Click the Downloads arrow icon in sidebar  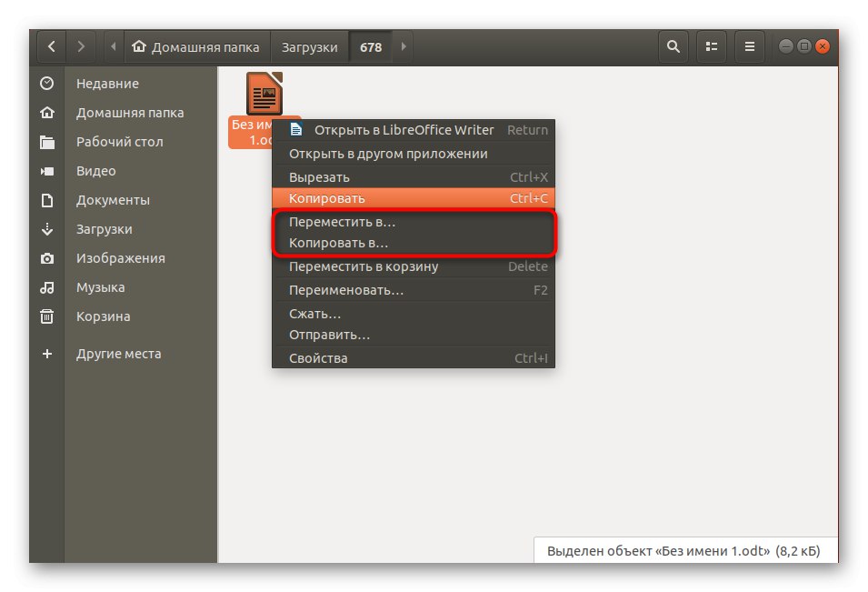point(47,229)
